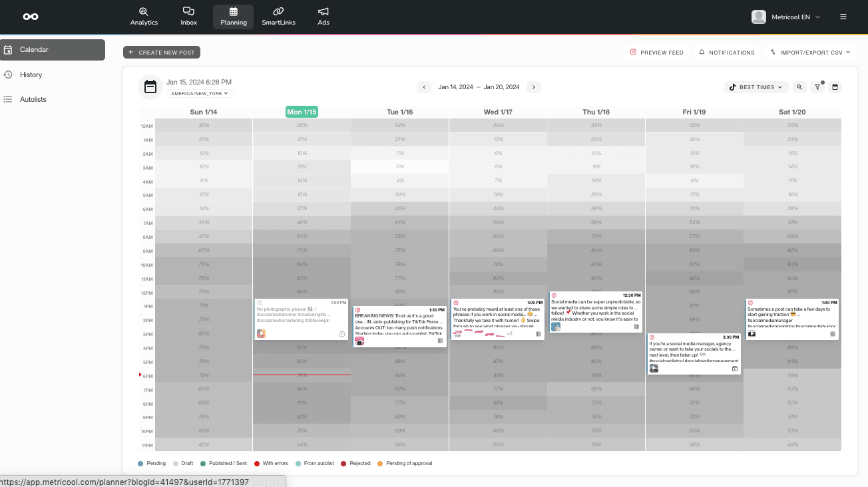
Task: Click the Create New Post button
Action: 161,52
